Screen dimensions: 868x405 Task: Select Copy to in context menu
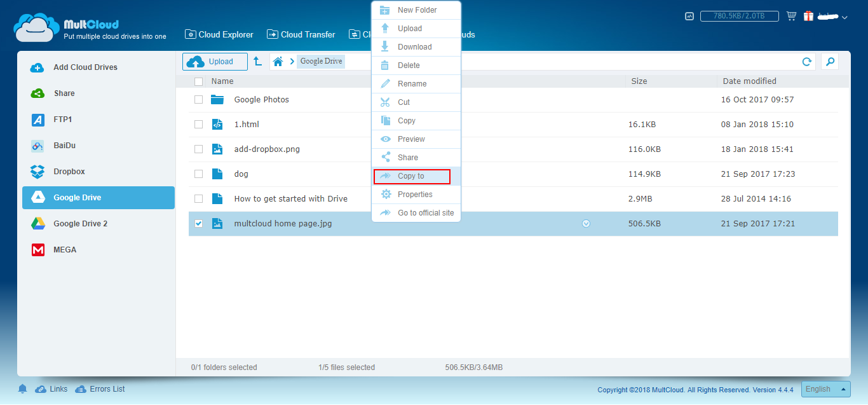(416, 176)
